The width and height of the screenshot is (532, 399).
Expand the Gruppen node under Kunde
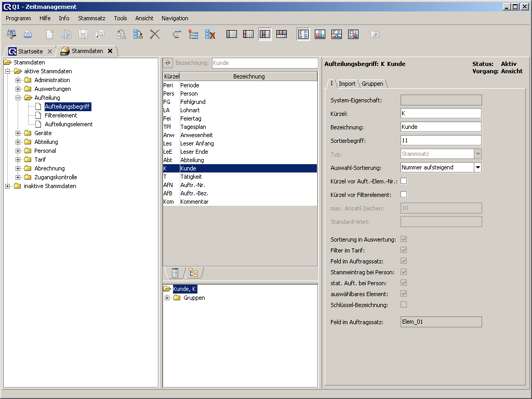click(167, 298)
